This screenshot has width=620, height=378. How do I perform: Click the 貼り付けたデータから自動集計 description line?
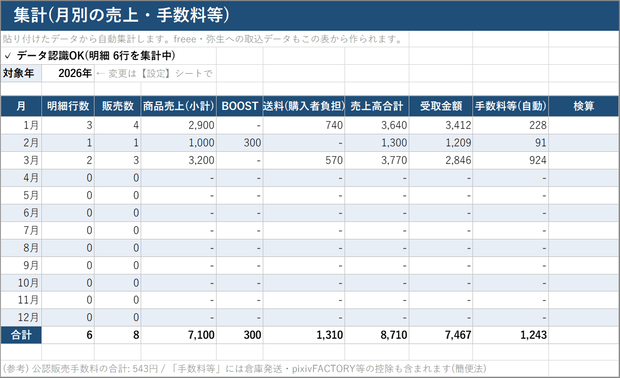[x=203, y=39]
